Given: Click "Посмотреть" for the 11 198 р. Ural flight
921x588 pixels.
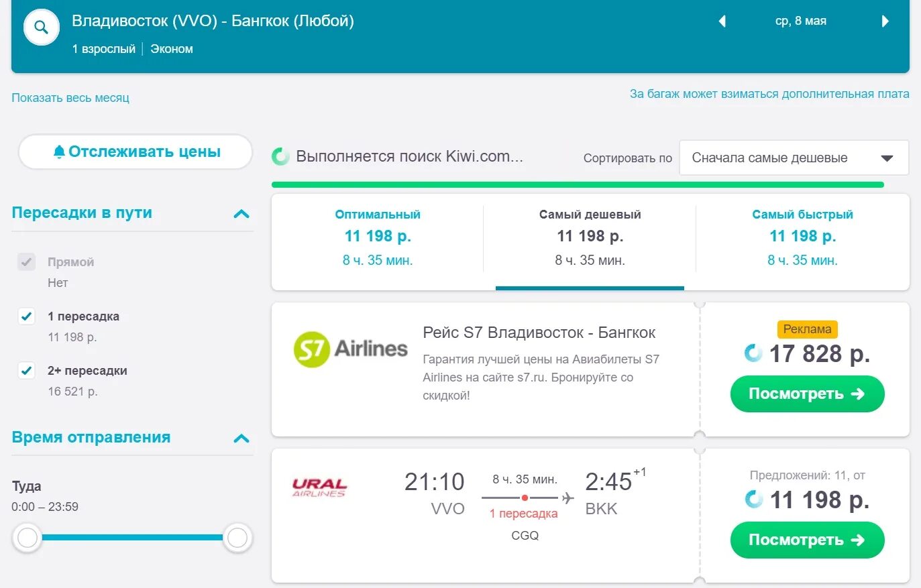Looking at the screenshot, I should coord(807,540).
